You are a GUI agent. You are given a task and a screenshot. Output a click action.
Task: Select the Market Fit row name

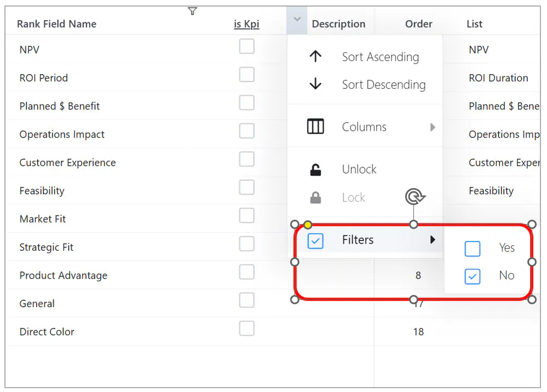pyautogui.click(x=43, y=219)
